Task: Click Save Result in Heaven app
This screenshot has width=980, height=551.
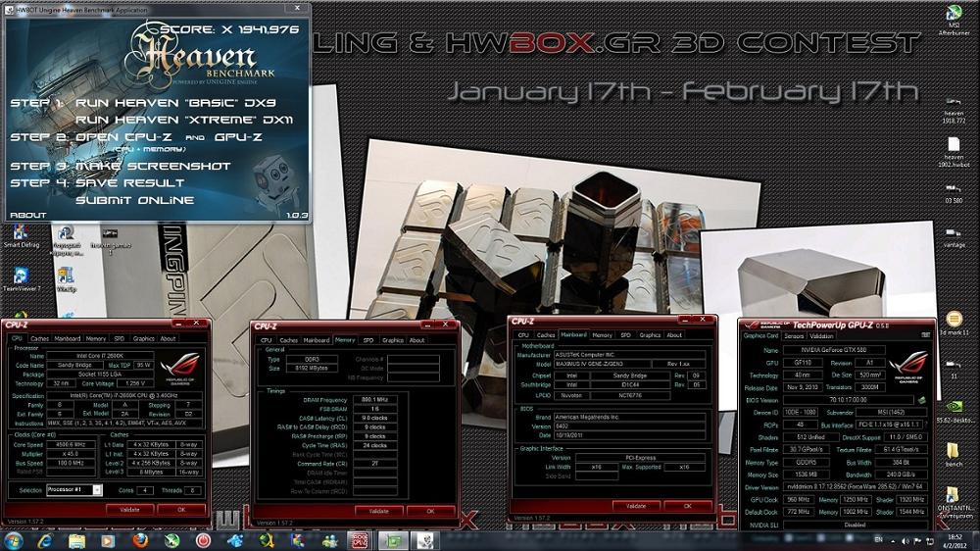Action: (130, 182)
